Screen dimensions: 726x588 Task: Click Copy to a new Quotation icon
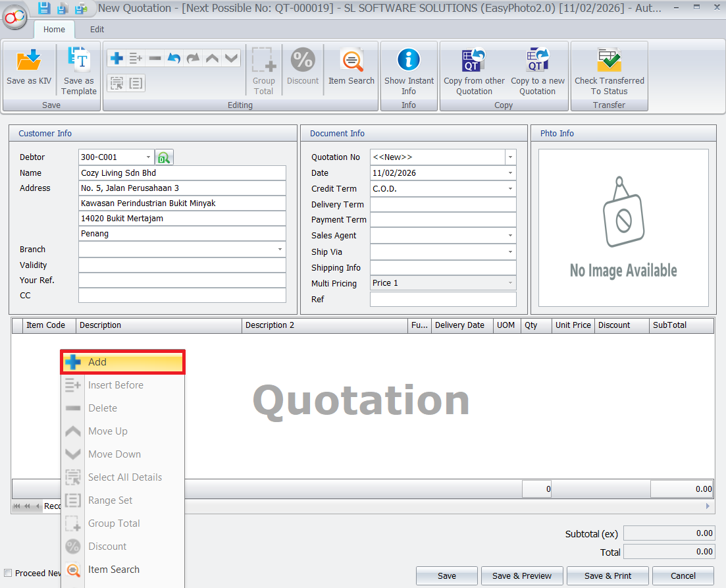coord(538,61)
